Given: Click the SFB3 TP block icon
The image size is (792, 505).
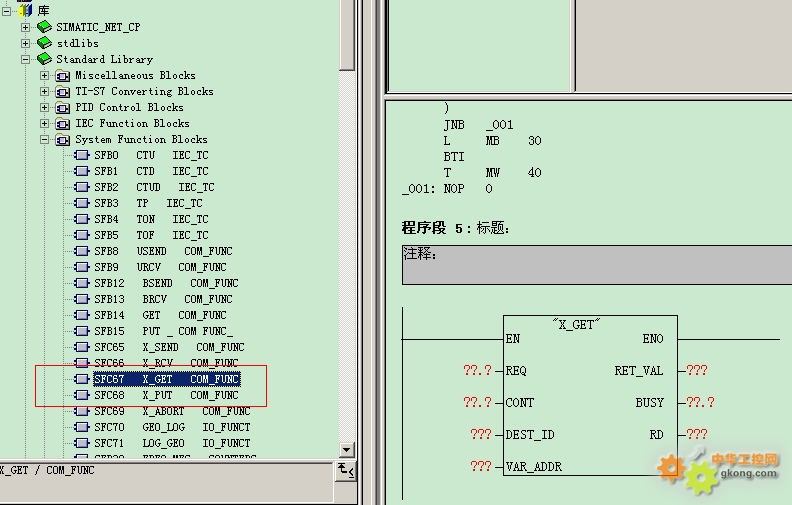Looking at the screenshot, I should (82, 204).
